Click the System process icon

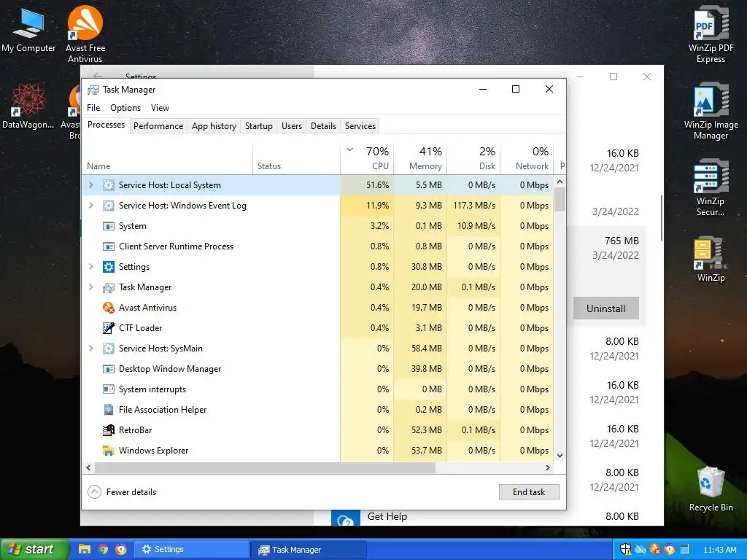109,226
